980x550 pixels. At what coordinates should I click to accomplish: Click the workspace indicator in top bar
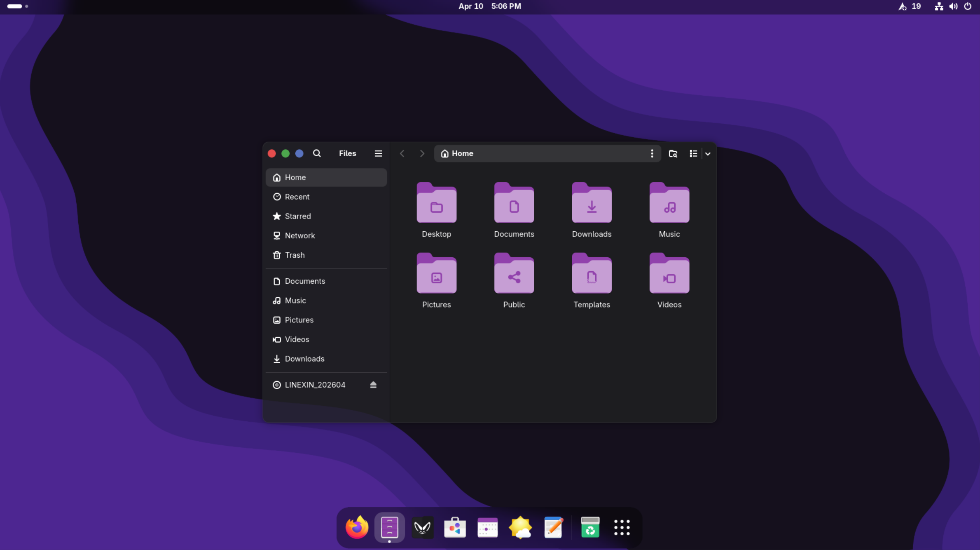pos(17,6)
